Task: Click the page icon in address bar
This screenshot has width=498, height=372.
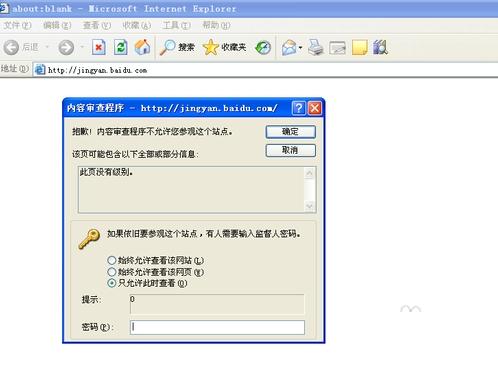Action: point(40,70)
